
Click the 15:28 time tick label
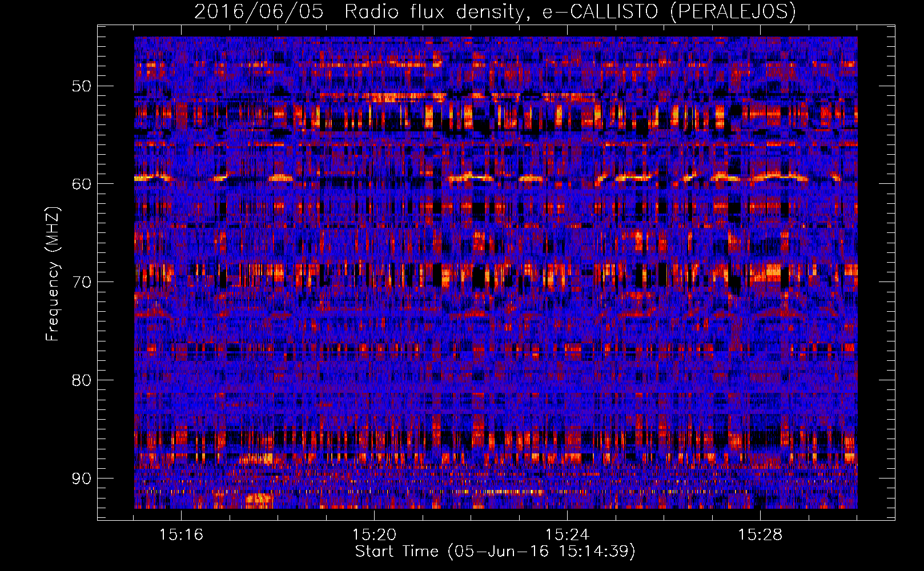(760, 535)
